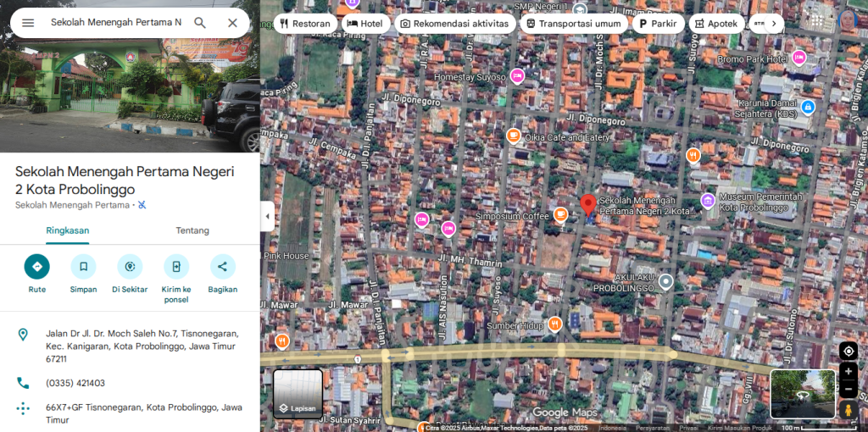Switch to the Tentang tab
Screen dimensions: 868x432
point(192,230)
